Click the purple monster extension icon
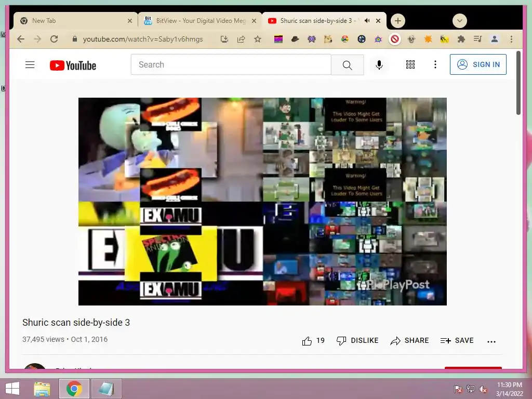Viewport: 532px width, 399px height. pyautogui.click(x=312, y=39)
